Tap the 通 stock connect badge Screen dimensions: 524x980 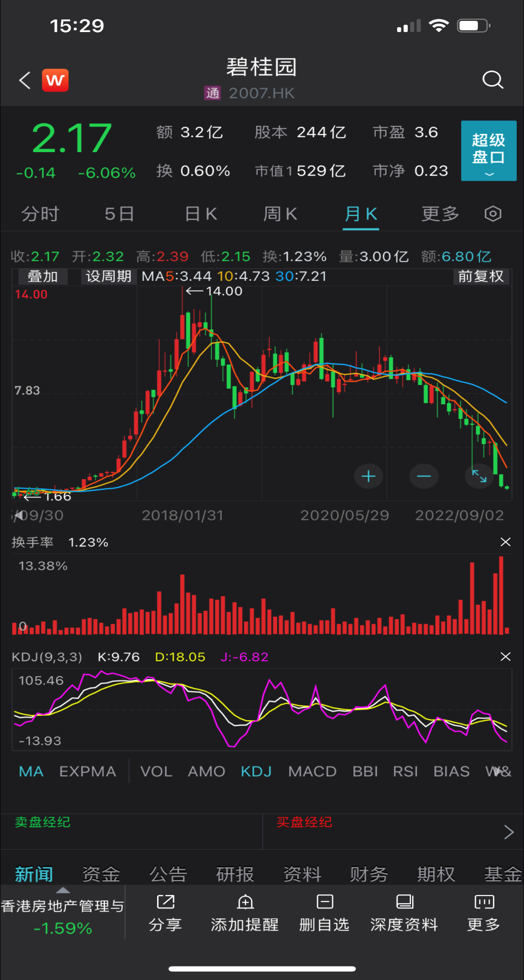click(212, 93)
